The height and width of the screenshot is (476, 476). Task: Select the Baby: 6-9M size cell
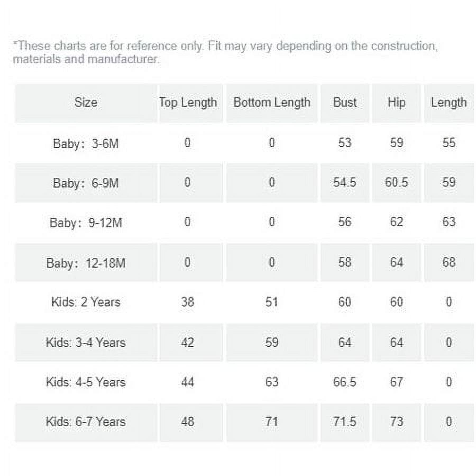[x=86, y=183]
